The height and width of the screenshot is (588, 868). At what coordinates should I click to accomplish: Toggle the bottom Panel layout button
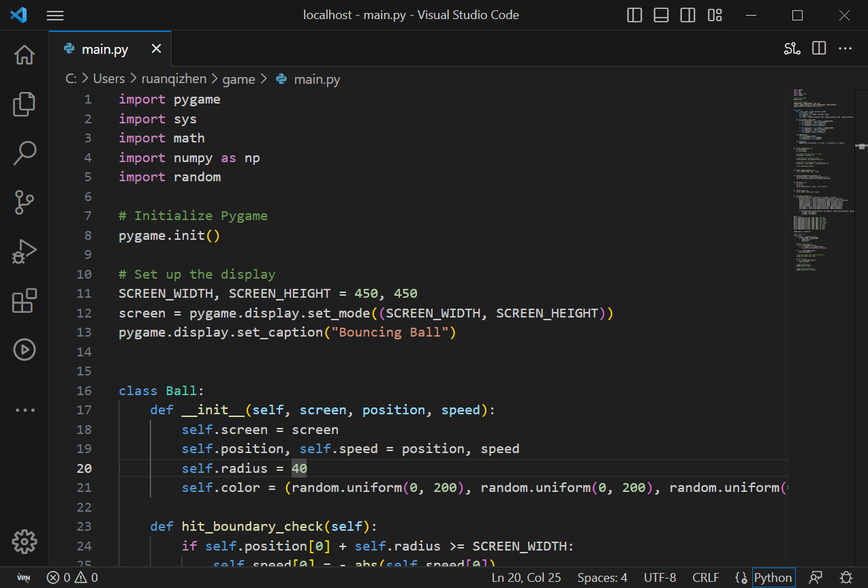tap(661, 15)
